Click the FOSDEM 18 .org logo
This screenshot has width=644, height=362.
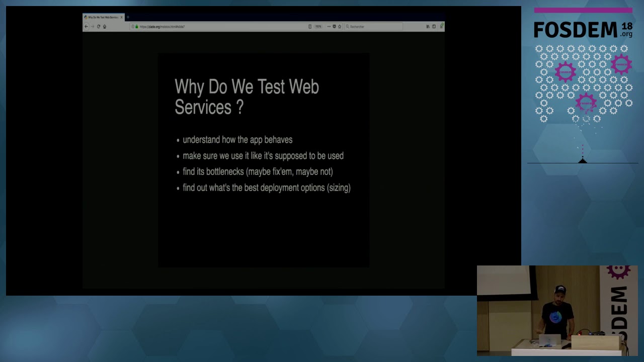583,30
